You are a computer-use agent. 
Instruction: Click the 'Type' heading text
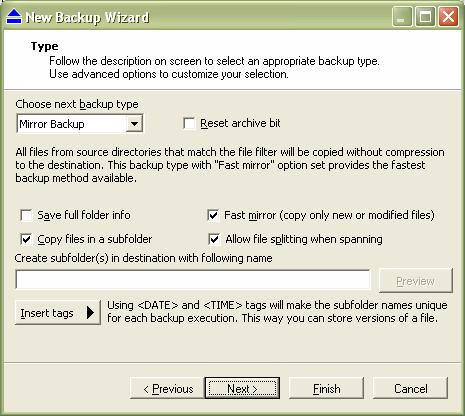(x=45, y=46)
